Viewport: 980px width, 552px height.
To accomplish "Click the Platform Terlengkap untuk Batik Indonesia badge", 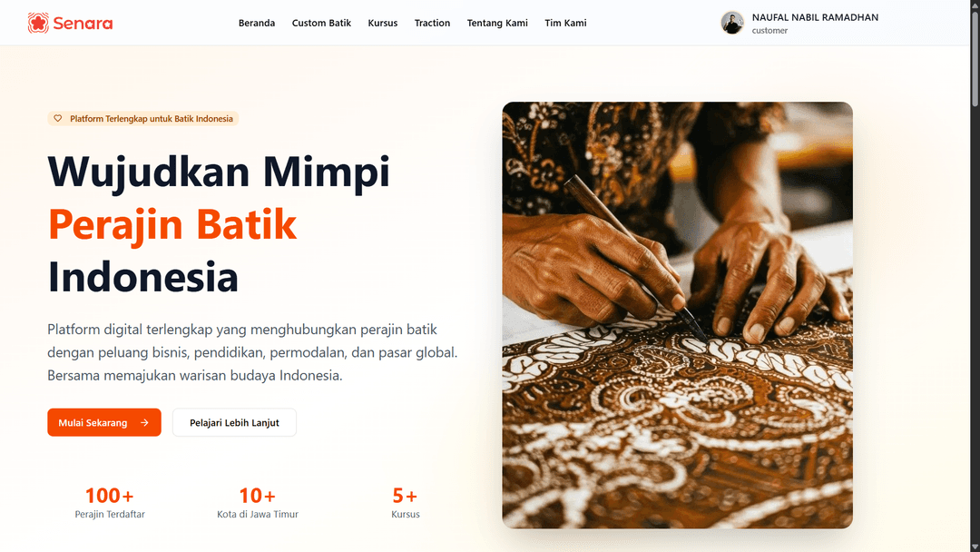I will pos(143,119).
